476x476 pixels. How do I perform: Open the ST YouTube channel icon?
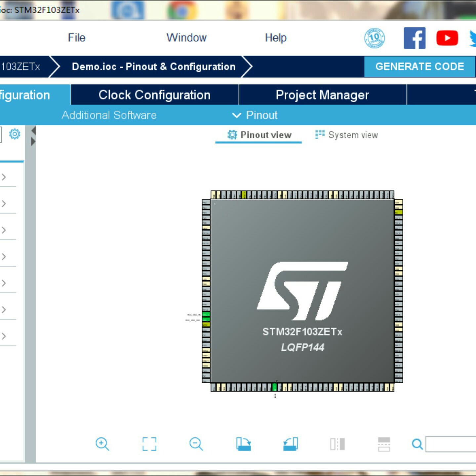447,38
